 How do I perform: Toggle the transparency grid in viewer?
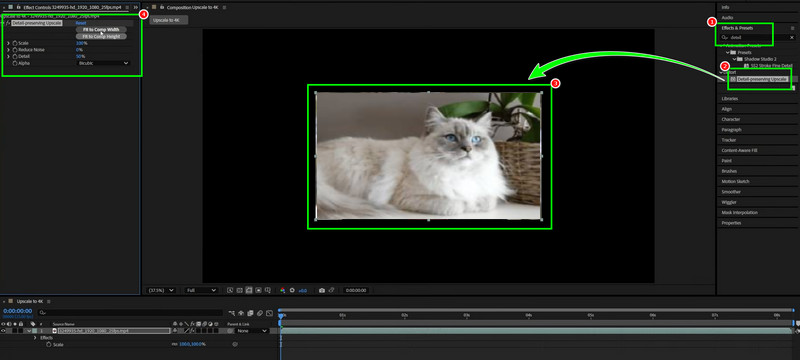coord(239,290)
